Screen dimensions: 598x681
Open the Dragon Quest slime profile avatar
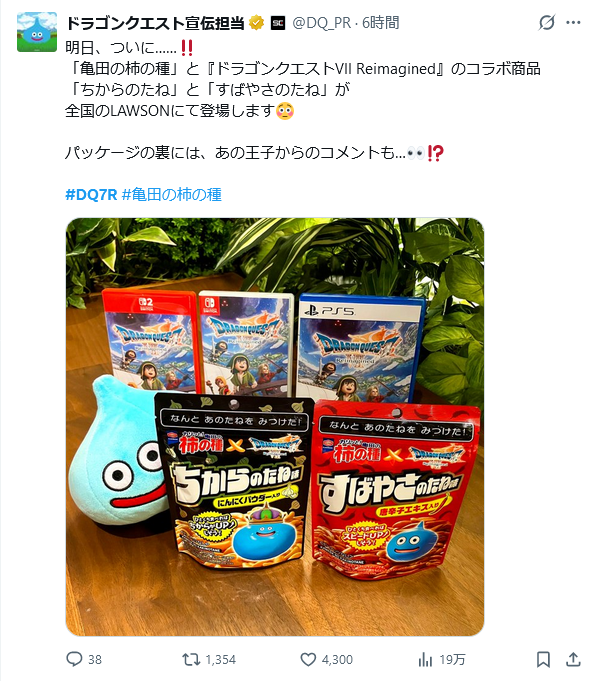point(37,32)
